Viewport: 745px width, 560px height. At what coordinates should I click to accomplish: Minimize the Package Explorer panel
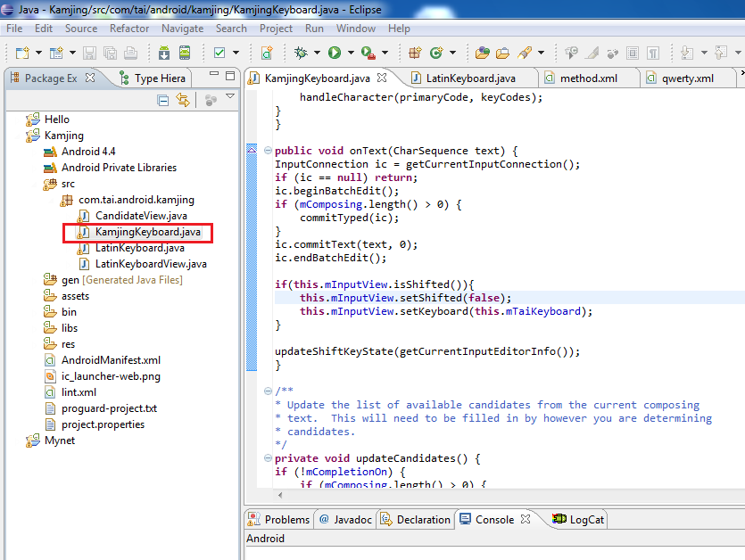[214, 74]
